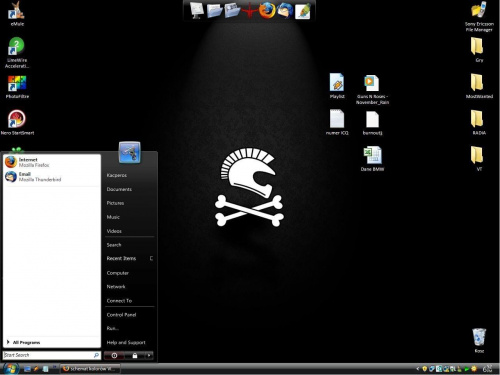
Task: Click the green pen icon in the top dock
Action: (303, 11)
